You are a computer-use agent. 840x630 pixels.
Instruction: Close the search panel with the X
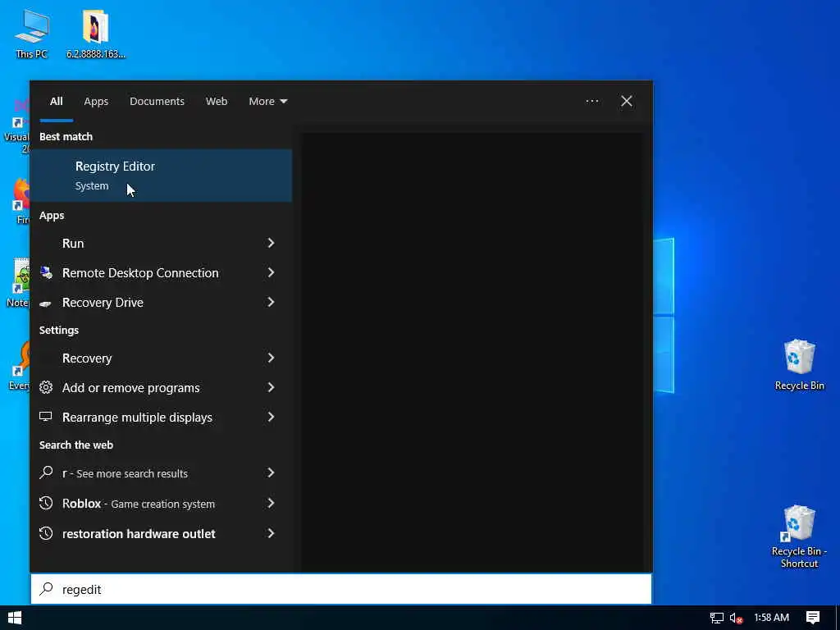[626, 101]
